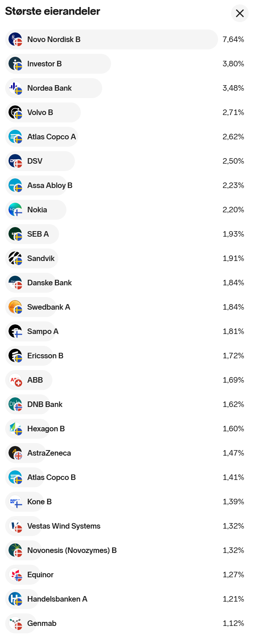Screen dimensions: 255x644
Task: Click the Novo Nordisk B logo icon
Action: (x=15, y=39)
